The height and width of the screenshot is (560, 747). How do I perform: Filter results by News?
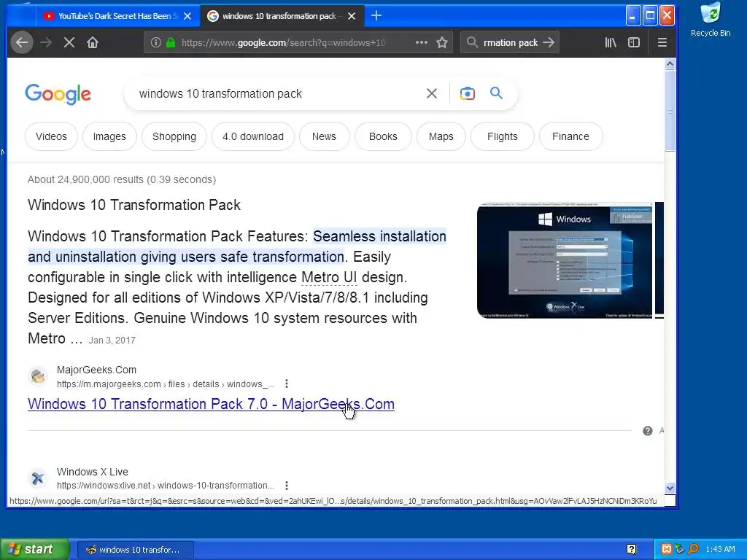tap(324, 136)
